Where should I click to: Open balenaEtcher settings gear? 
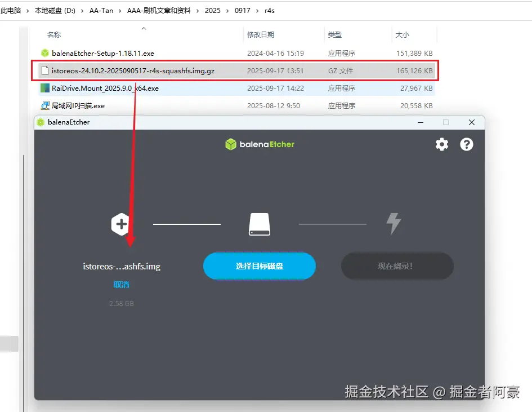click(442, 144)
